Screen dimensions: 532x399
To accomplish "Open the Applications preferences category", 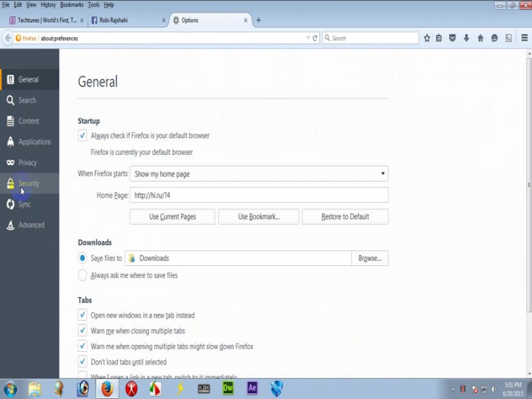I will pos(30,142).
